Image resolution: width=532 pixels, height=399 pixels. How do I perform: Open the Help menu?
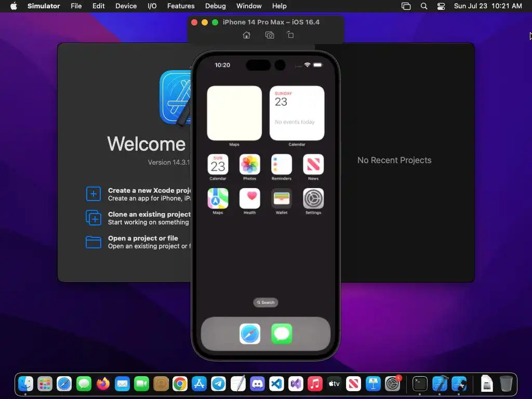point(279,6)
